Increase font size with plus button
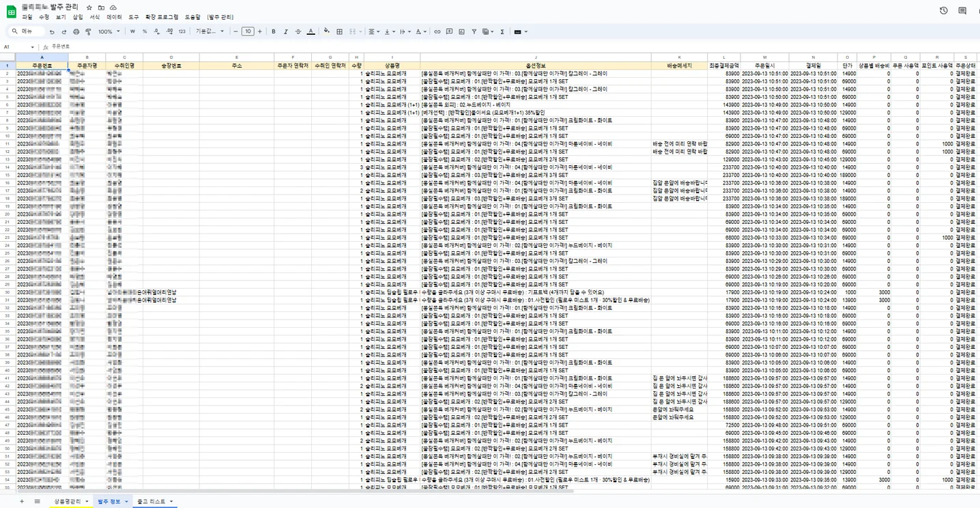The image size is (980, 508). point(260,31)
